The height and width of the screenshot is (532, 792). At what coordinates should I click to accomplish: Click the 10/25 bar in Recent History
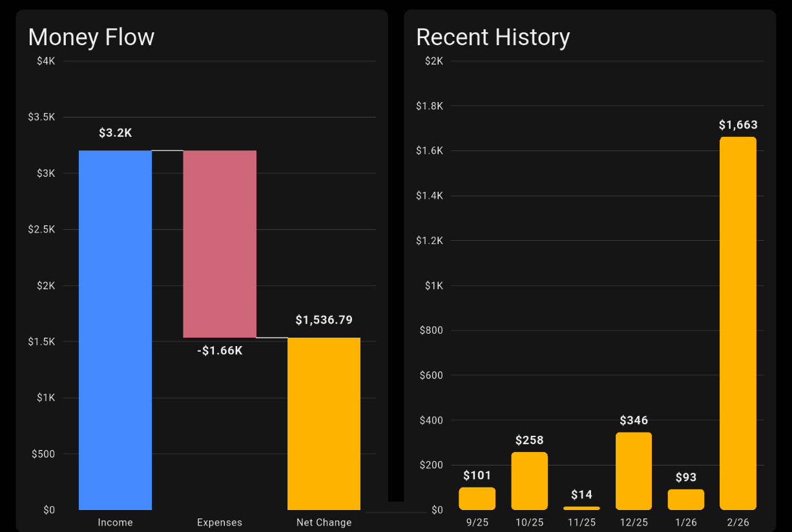coord(529,481)
